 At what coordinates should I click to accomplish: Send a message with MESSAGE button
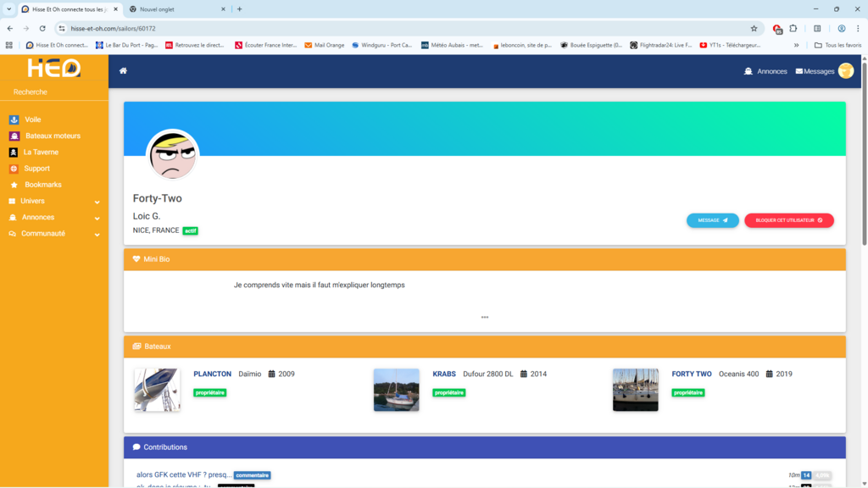tap(712, 220)
